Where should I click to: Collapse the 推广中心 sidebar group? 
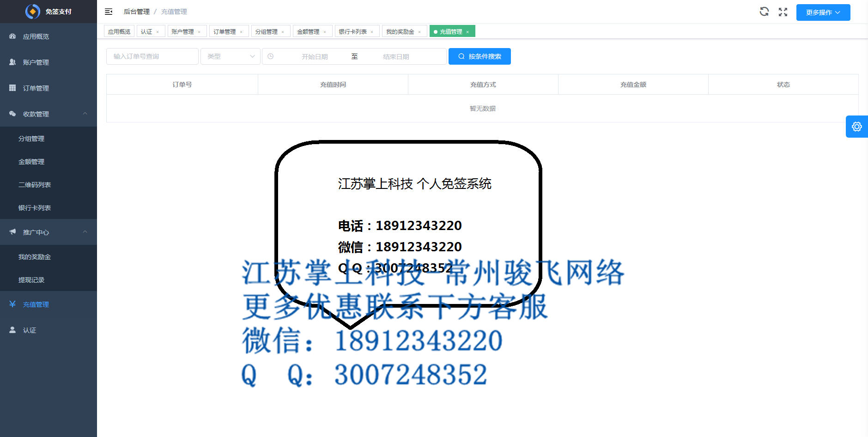49,232
